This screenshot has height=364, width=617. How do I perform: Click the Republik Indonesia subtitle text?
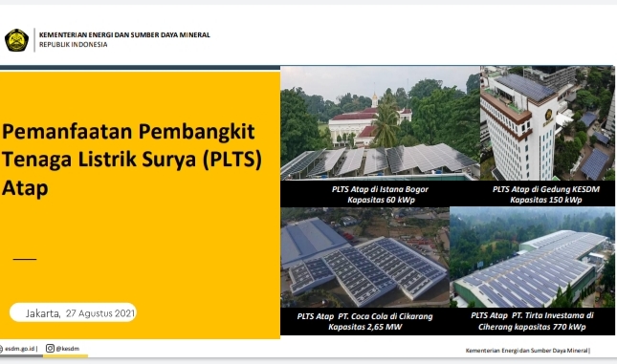click(74, 44)
